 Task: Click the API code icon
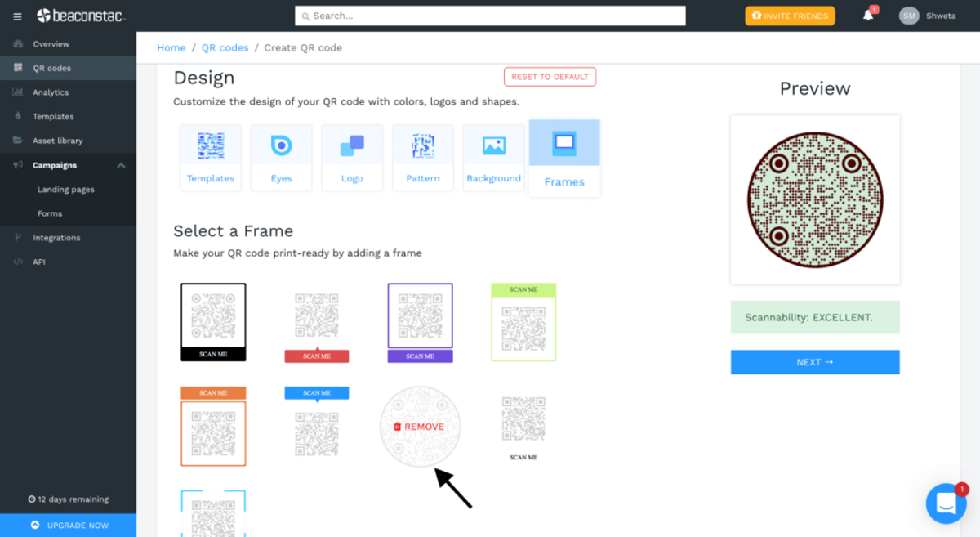pyautogui.click(x=18, y=262)
